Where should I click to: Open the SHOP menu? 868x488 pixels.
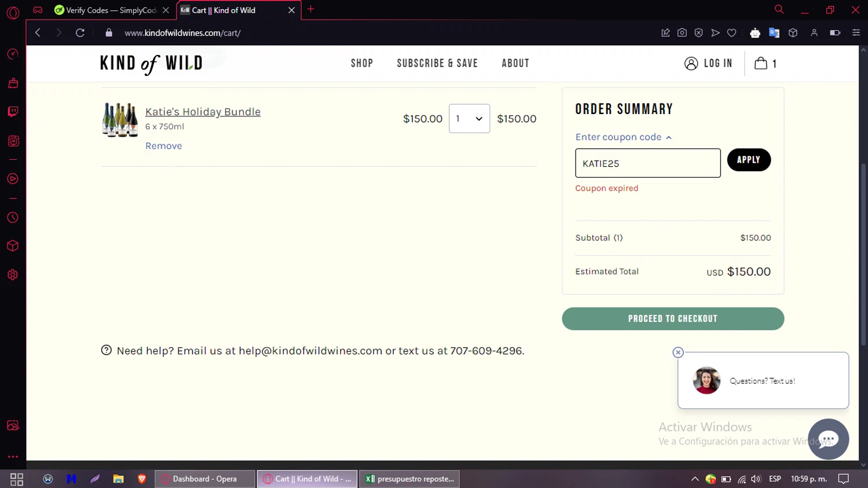[362, 63]
